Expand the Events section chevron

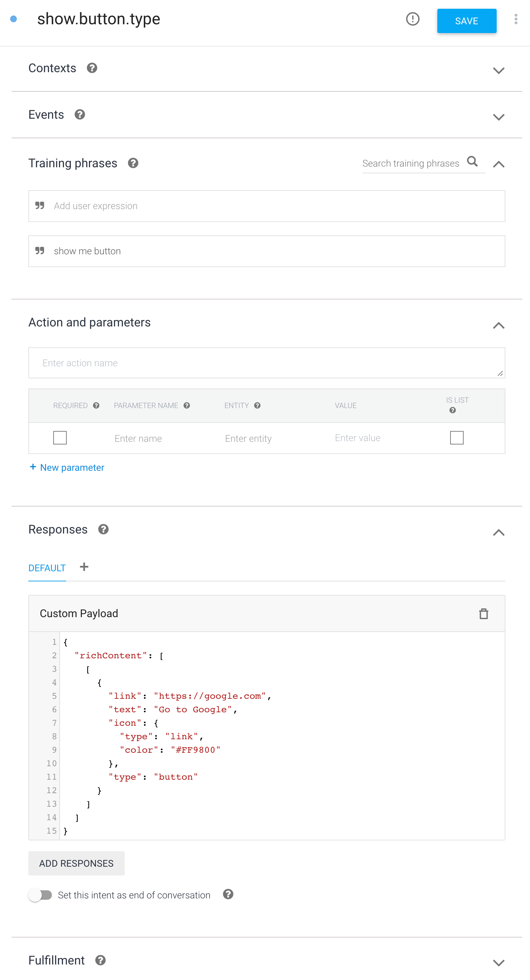(x=499, y=117)
